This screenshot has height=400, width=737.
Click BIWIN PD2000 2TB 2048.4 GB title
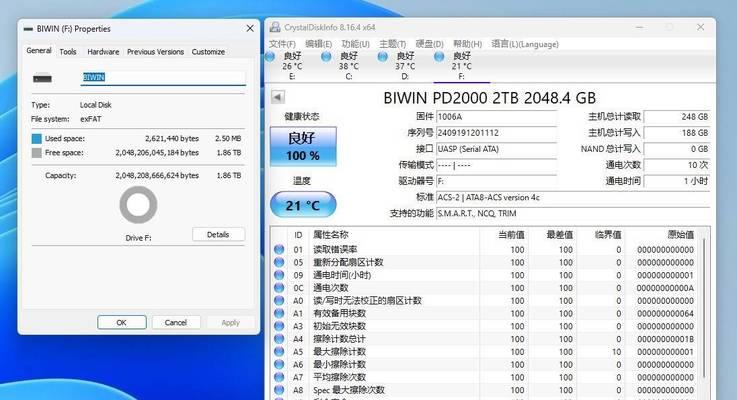point(489,98)
